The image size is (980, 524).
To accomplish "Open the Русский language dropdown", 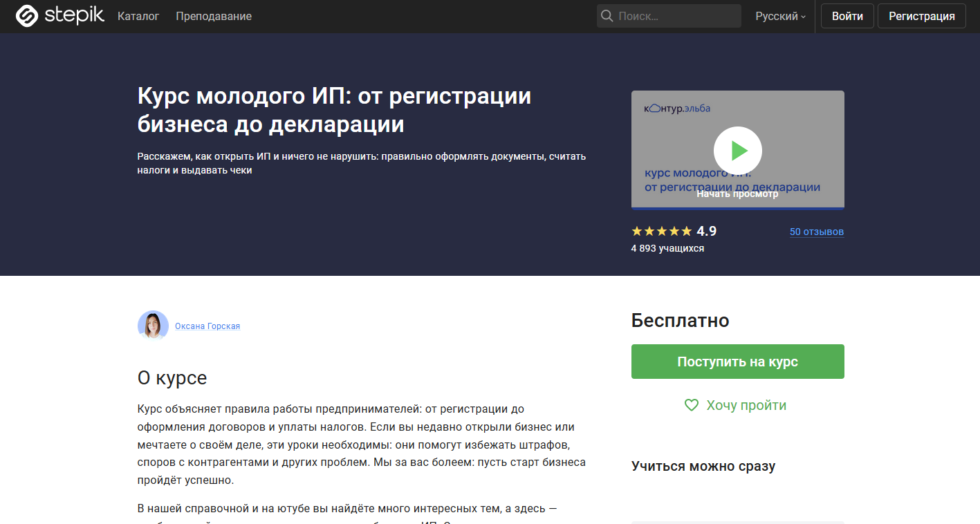I will click(776, 15).
